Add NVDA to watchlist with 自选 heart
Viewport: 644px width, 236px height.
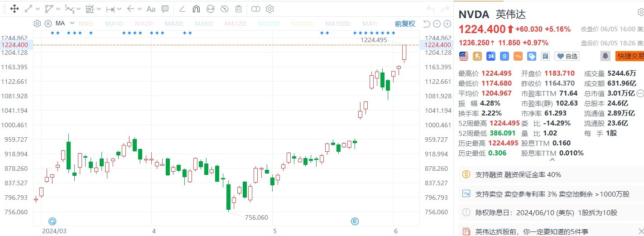[567, 56]
